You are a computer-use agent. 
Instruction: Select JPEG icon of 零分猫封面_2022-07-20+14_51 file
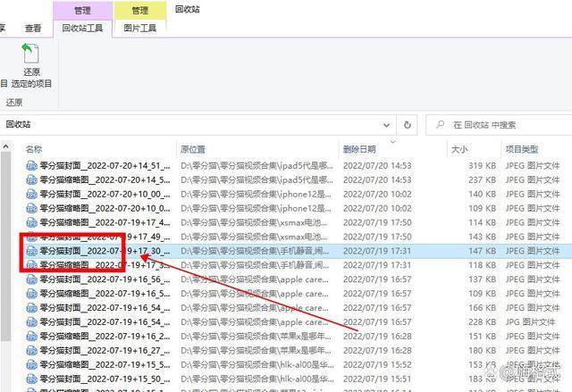32,166
